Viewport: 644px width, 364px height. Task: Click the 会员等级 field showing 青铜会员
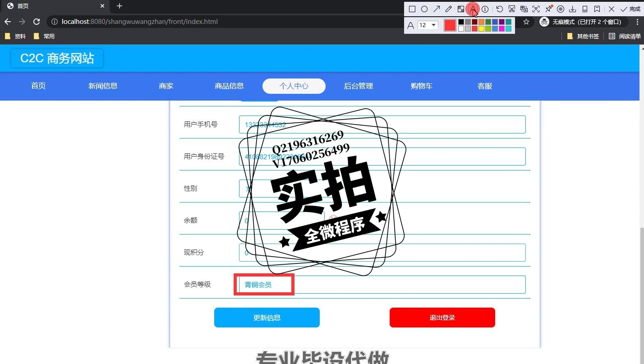click(x=382, y=285)
